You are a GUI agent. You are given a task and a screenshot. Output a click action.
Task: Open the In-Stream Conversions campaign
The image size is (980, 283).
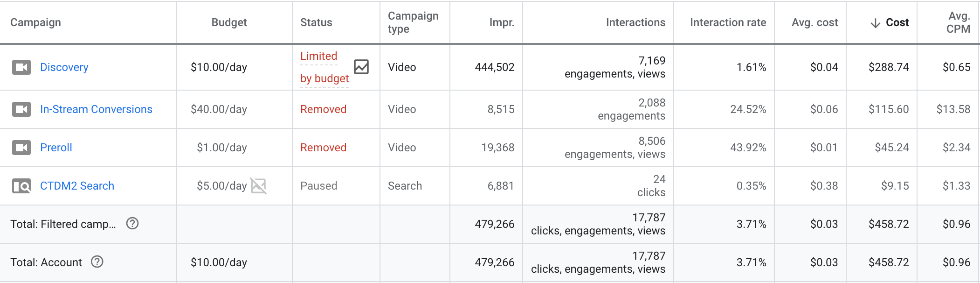[96, 109]
